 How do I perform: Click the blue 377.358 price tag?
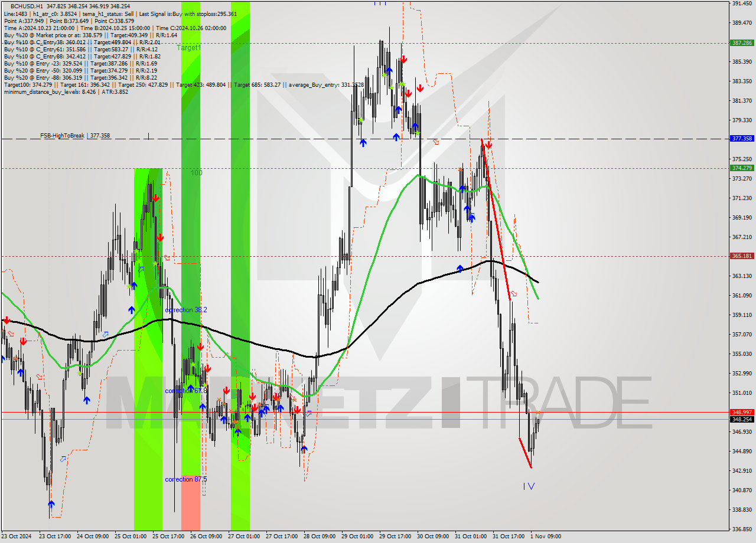click(x=742, y=139)
